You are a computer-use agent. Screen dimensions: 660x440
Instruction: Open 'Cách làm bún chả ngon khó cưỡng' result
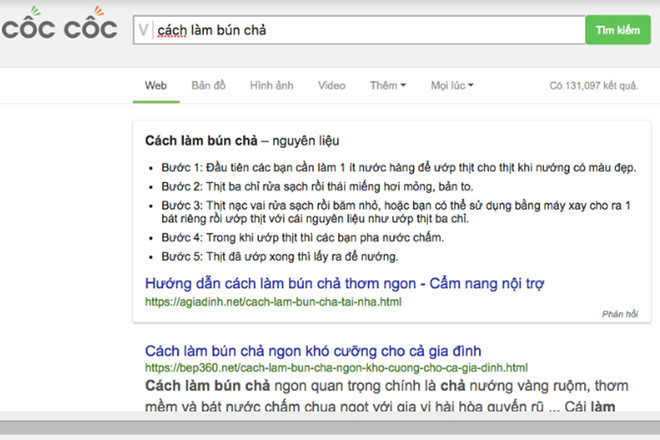[313, 351]
